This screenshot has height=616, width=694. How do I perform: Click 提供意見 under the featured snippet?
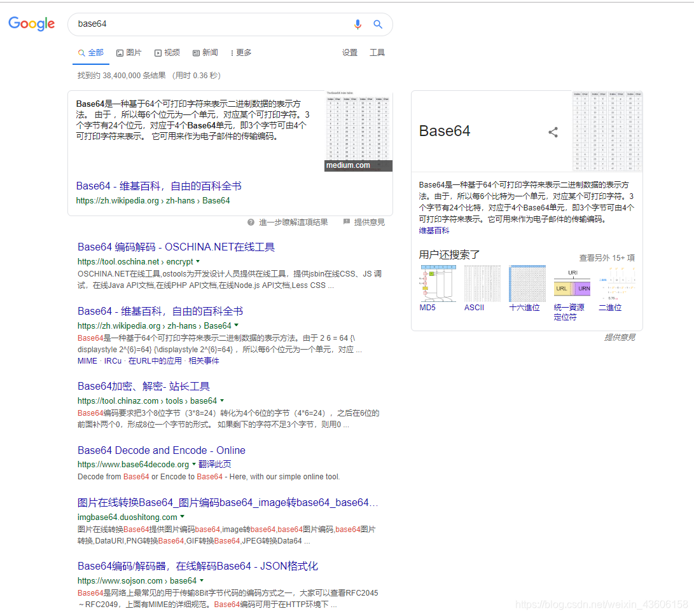[369, 222]
